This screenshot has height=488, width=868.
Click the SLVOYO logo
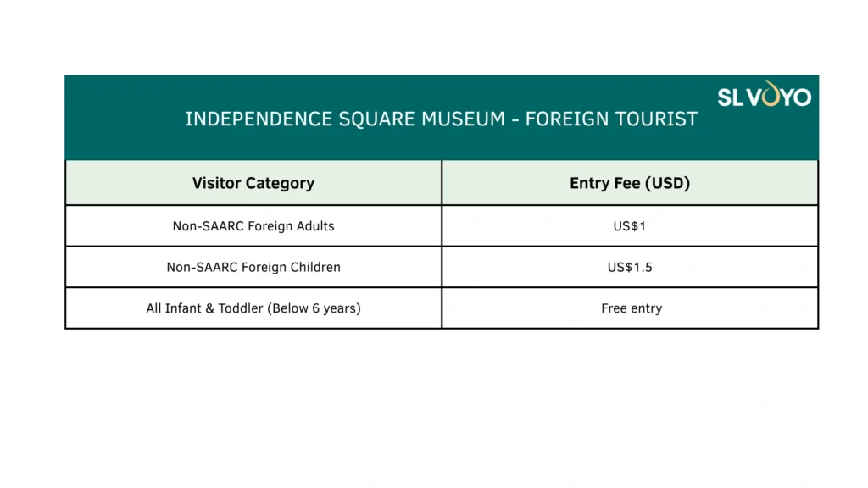pyautogui.click(x=764, y=95)
